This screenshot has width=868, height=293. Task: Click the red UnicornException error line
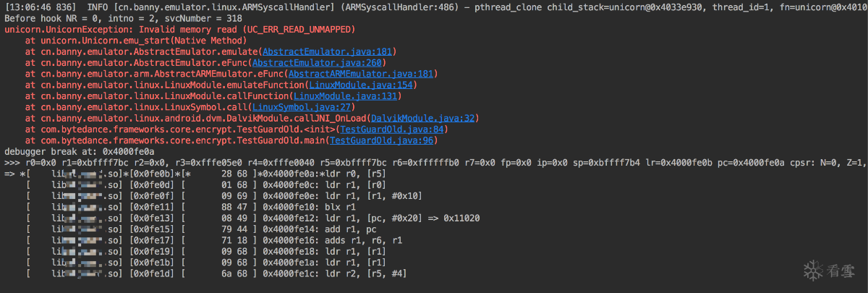[179, 30]
